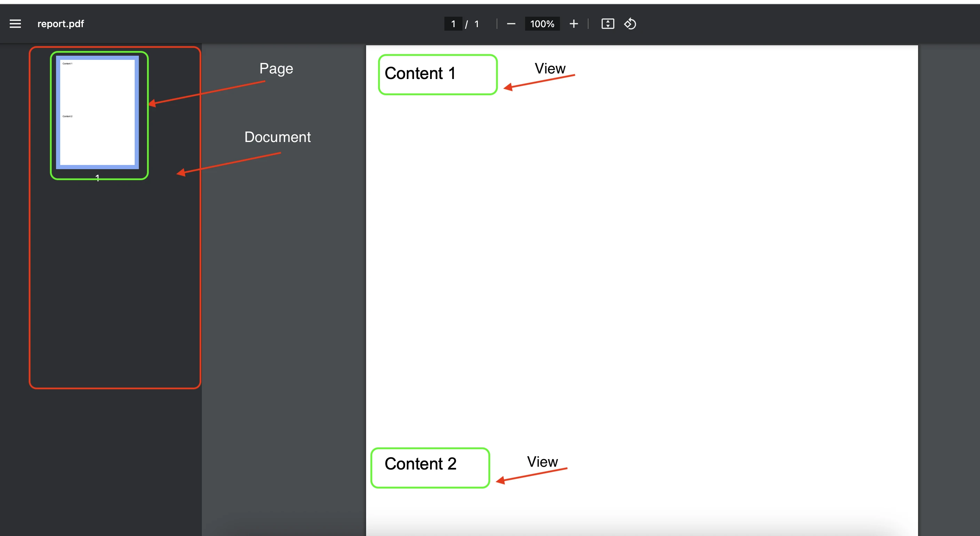
Task: Click the total page count after the slash
Action: tap(476, 24)
